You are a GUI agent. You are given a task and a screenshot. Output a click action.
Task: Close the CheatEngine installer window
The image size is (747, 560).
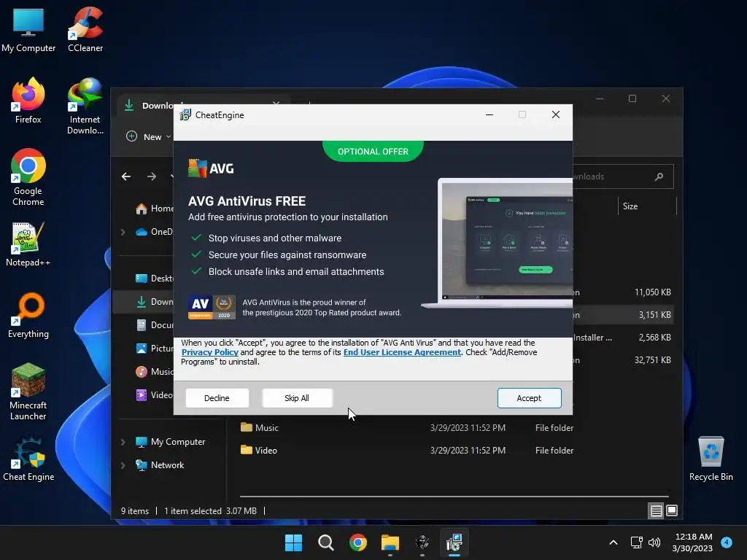point(555,114)
